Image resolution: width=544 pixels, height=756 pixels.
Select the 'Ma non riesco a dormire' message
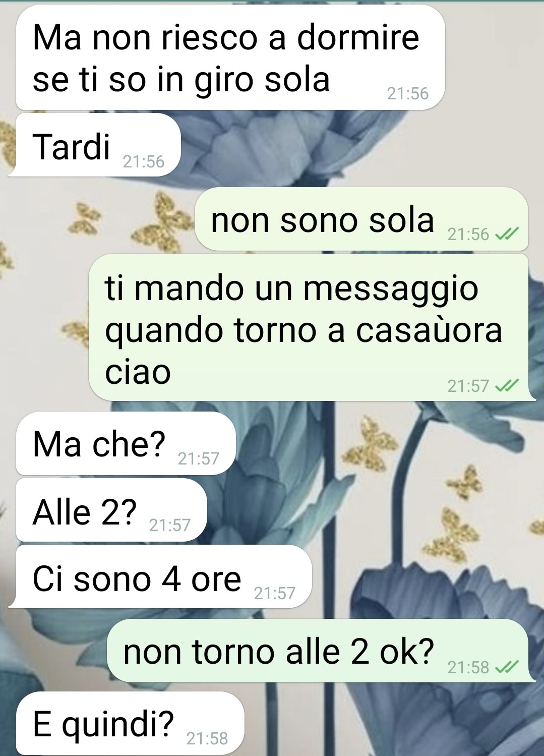(230, 57)
